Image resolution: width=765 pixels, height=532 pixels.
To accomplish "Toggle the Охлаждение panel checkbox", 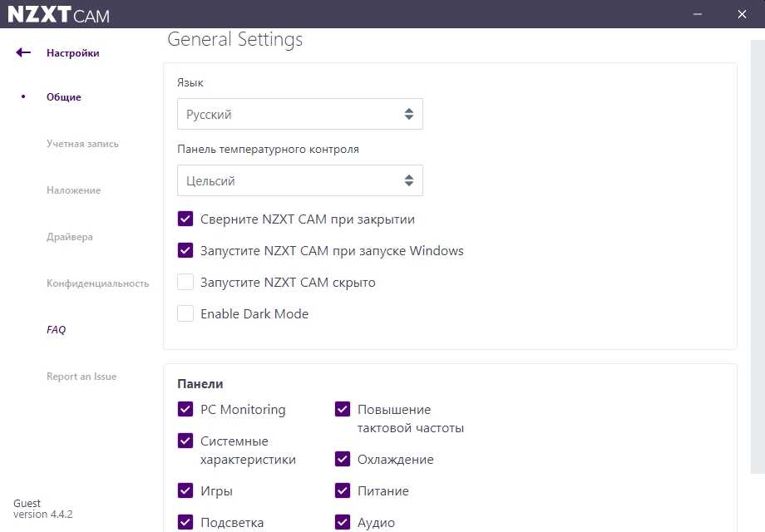I will [x=343, y=460].
